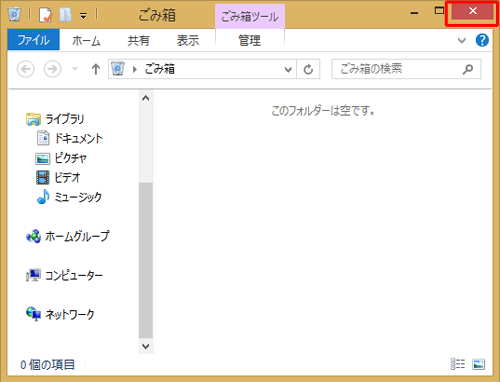Click navigation pane scrollbar down arrow
The image size is (500, 382).
pyautogui.click(x=146, y=346)
